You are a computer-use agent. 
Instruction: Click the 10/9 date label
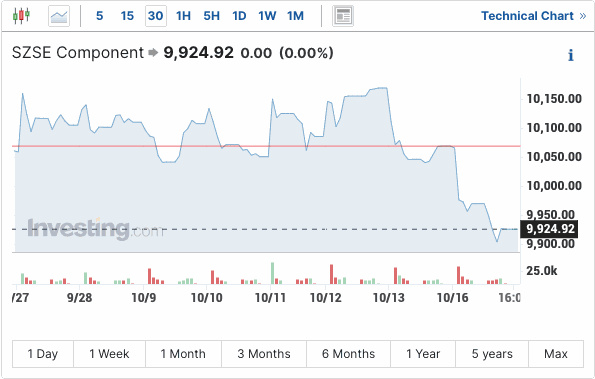click(144, 298)
